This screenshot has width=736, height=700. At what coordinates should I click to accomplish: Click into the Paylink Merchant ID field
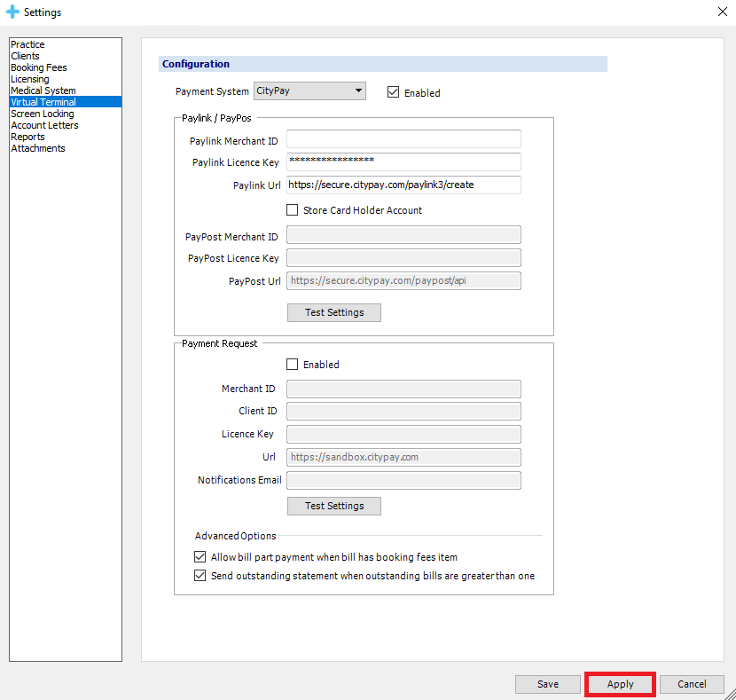tap(403, 139)
